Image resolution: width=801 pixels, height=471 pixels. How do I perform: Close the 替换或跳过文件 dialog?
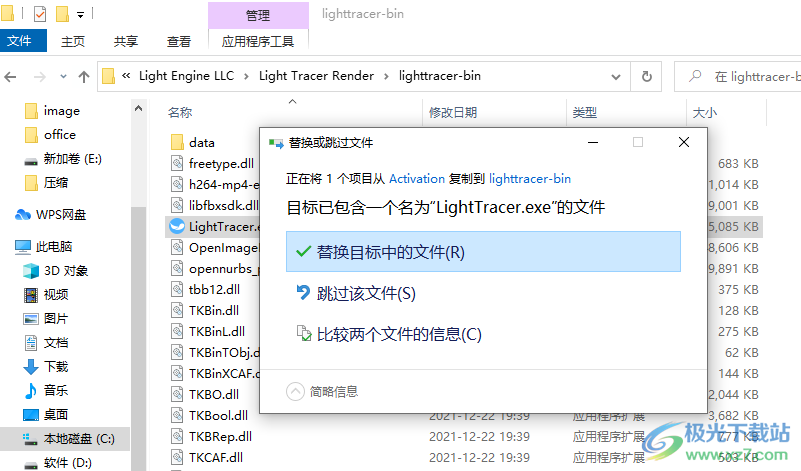(684, 142)
